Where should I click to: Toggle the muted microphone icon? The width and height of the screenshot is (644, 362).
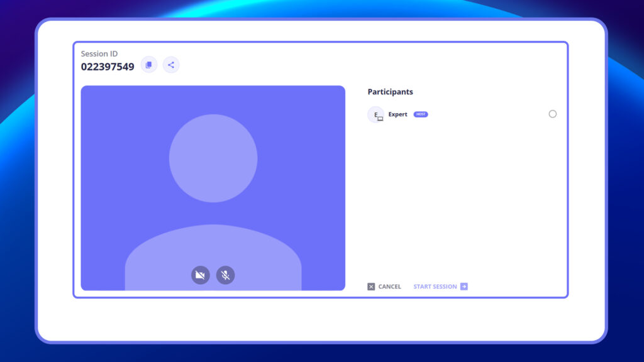point(226,275)
